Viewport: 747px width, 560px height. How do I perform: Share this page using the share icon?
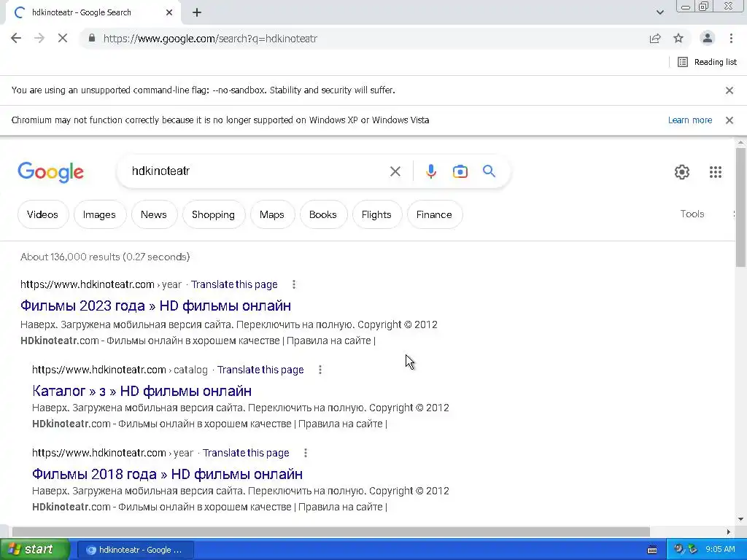point(655,38)
